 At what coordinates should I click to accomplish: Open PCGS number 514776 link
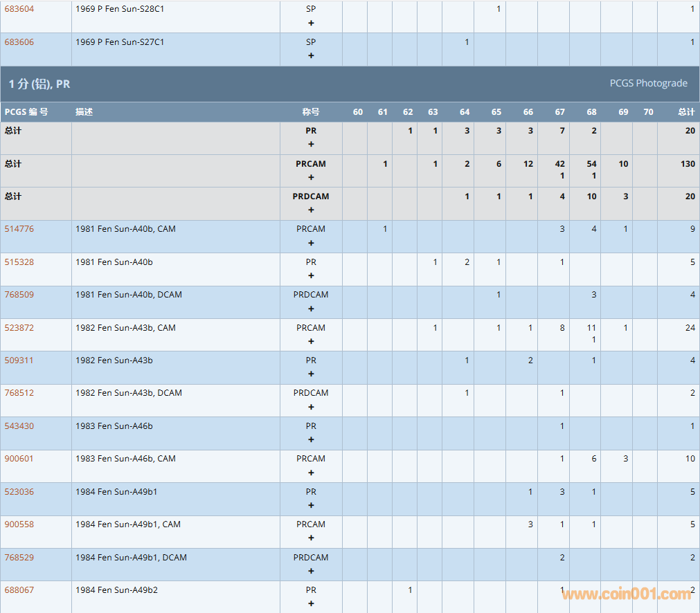[x=19, y=229]
